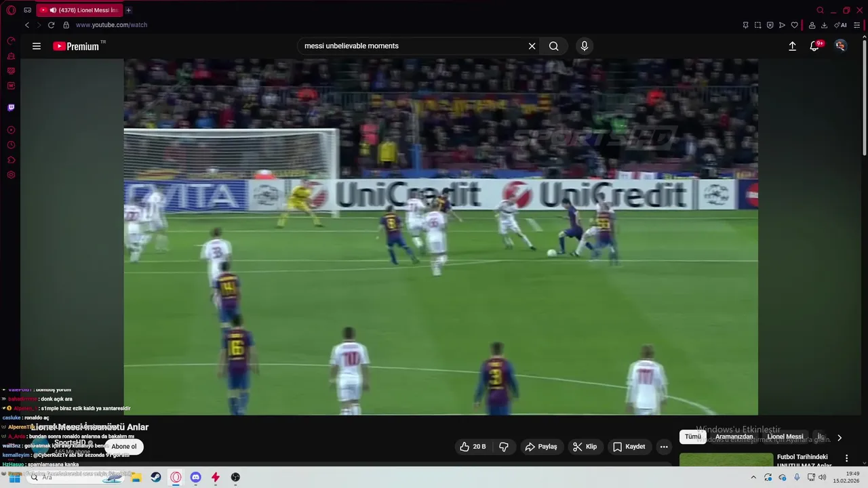This screenshot has width=868, height=488.
Task: Add page to bookmarks heart
Action: tap(794, 25)
